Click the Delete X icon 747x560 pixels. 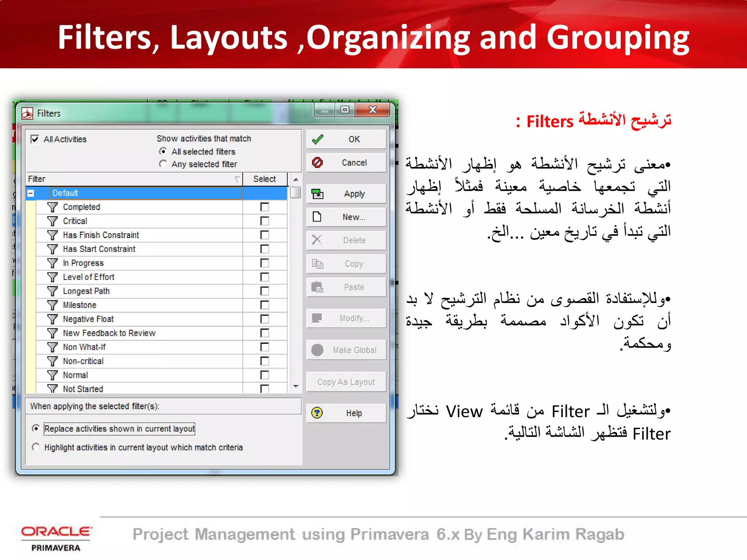point(317,240)
